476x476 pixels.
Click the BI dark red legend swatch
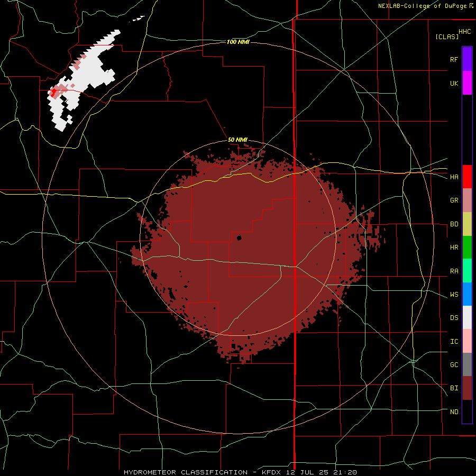tap(467, 388)
